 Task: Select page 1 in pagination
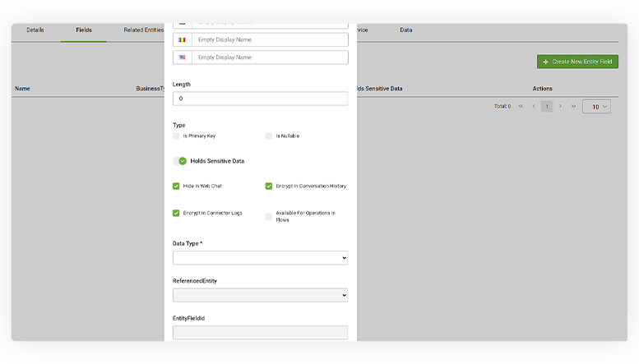[x=547, y=106]
